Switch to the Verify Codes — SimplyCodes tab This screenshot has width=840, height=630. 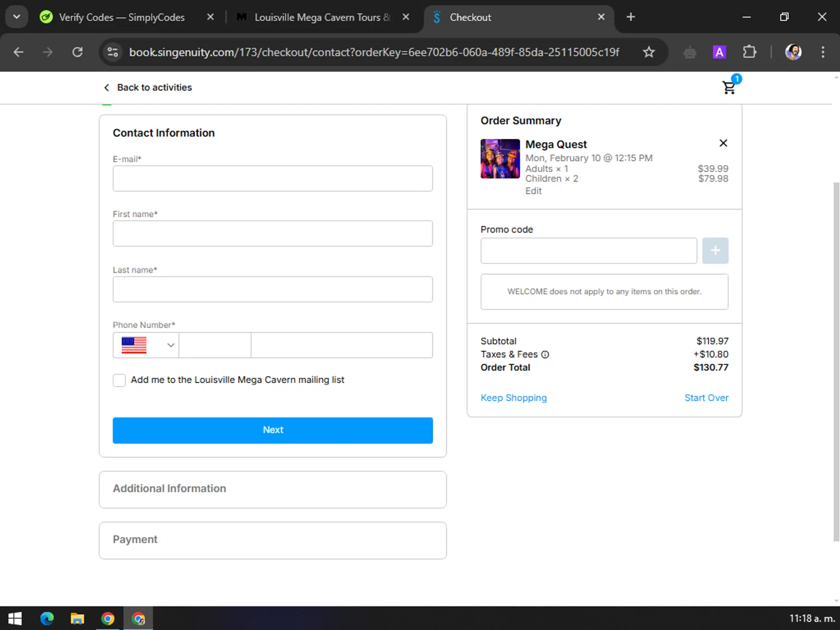[x=122, y=17]
